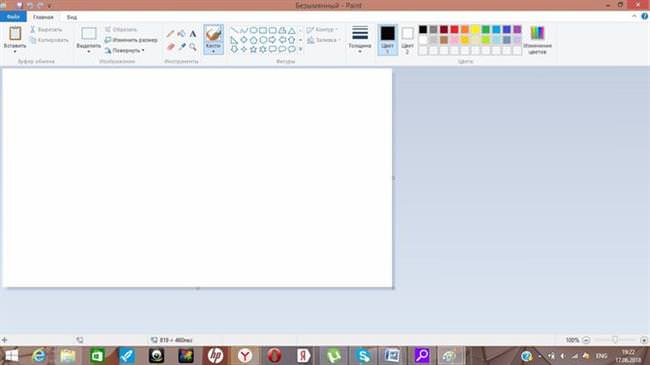Collapse the ribbon with the chevron
Viewport: 650px width, 365px height.
tap(634, 17)
